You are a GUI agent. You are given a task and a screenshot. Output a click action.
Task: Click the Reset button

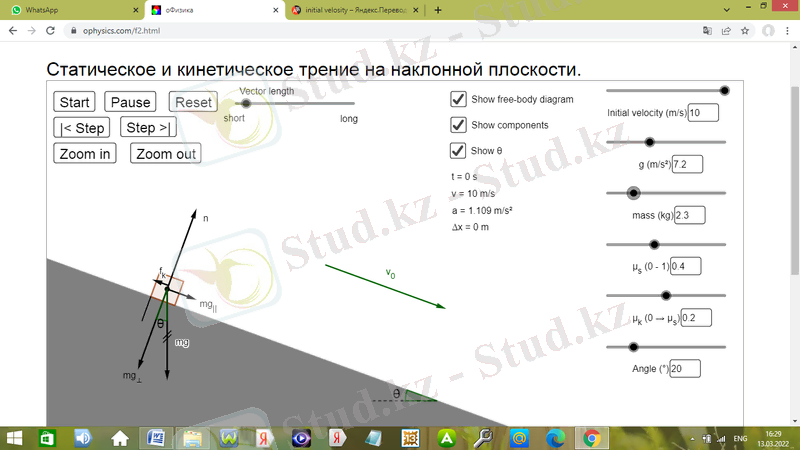tap(193, 102)
